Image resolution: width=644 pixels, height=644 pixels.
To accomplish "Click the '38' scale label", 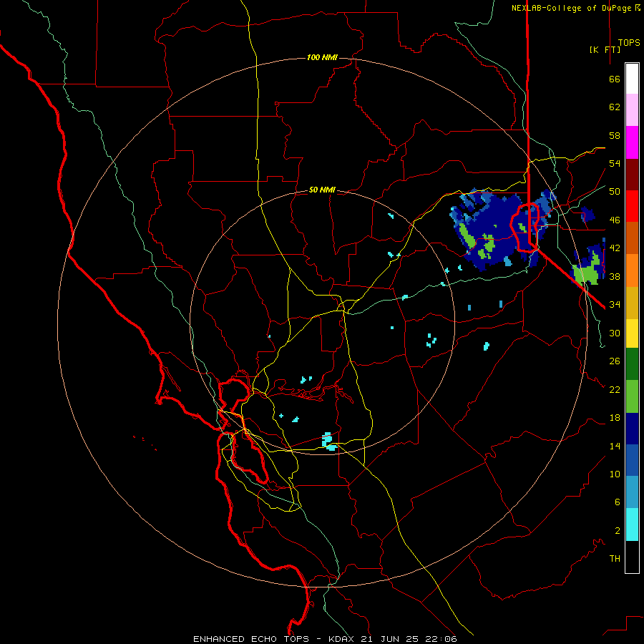I will tap(615, 276).
